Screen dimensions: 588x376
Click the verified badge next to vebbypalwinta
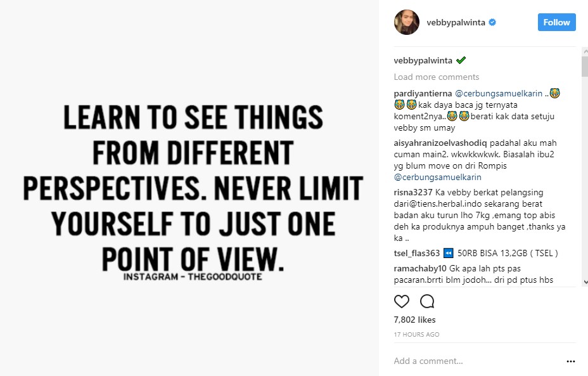[492, 22]
